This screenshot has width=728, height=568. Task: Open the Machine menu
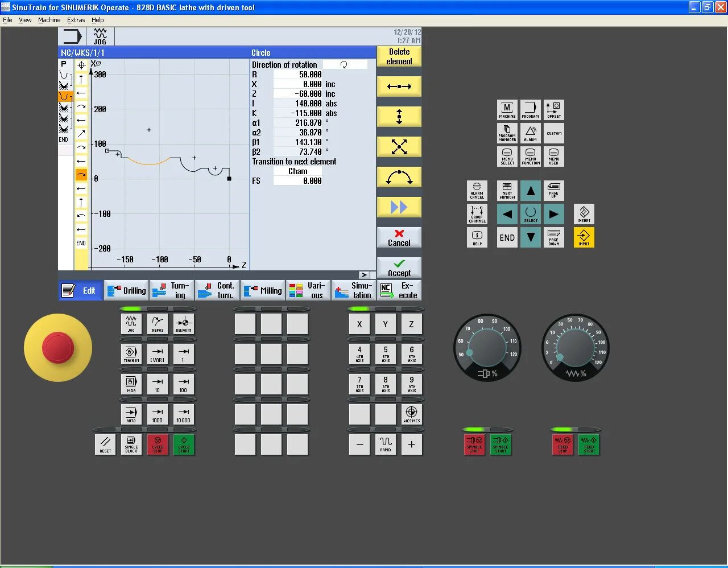[49, 20]
